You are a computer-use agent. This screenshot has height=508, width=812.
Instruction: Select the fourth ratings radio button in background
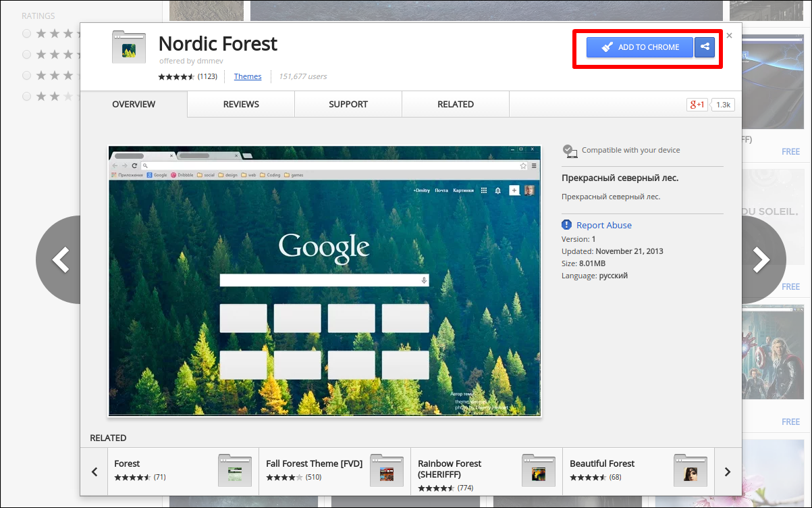[26, 97]
